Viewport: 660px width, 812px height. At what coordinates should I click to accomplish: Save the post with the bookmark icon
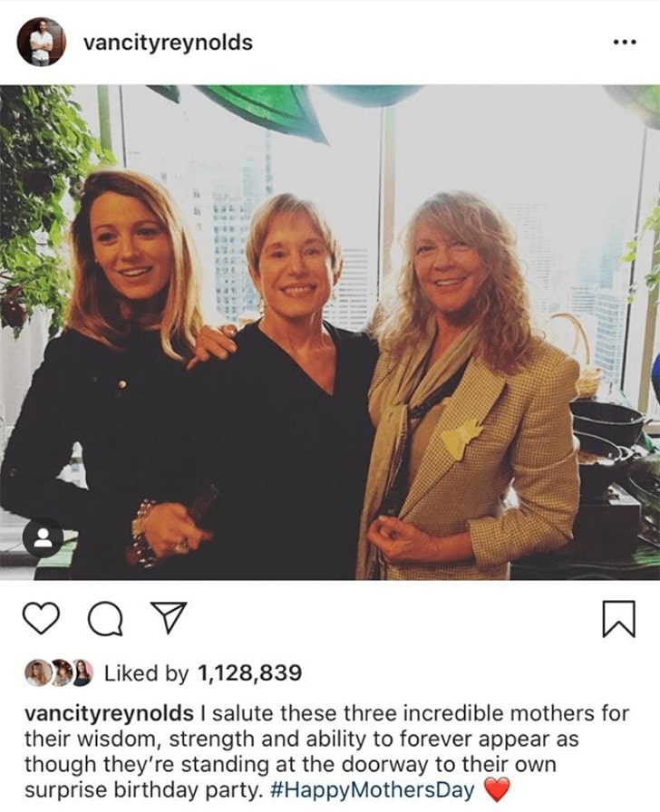click(x=618, y=618)
